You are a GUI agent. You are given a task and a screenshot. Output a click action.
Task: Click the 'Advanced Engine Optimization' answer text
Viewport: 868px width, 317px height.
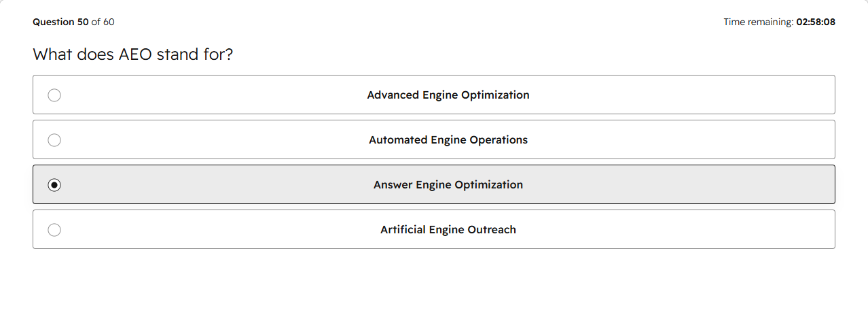pyautogui.click(x=448, y=95)
